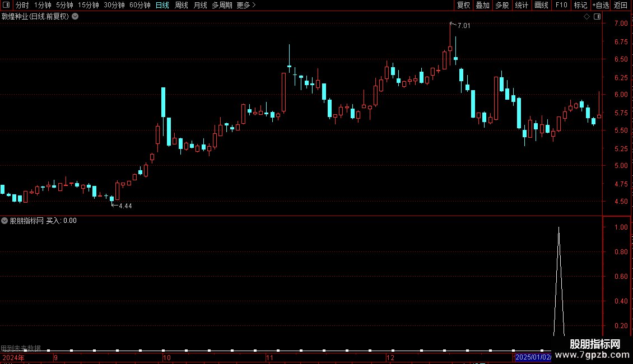The width and height of the screenshot is (633, 364).
Task: Toggle the side panel icon in chart header
Action: pyautogui.click(x=597, y=17)
